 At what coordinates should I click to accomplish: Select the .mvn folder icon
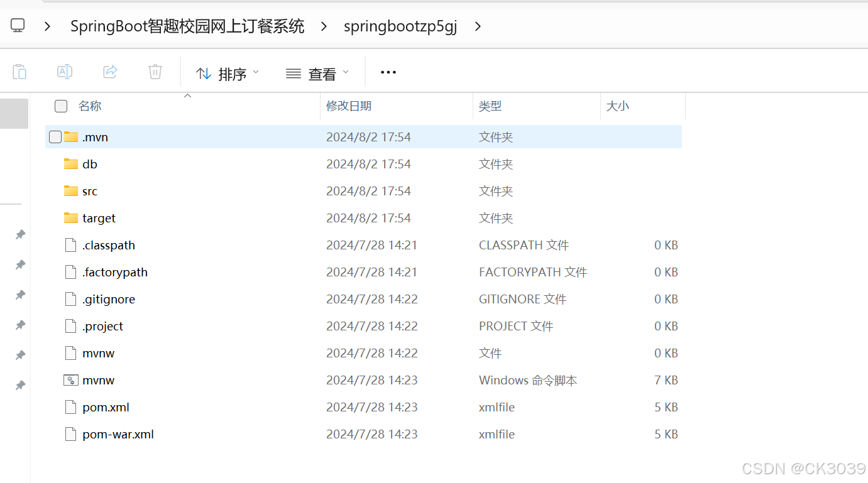71,137
